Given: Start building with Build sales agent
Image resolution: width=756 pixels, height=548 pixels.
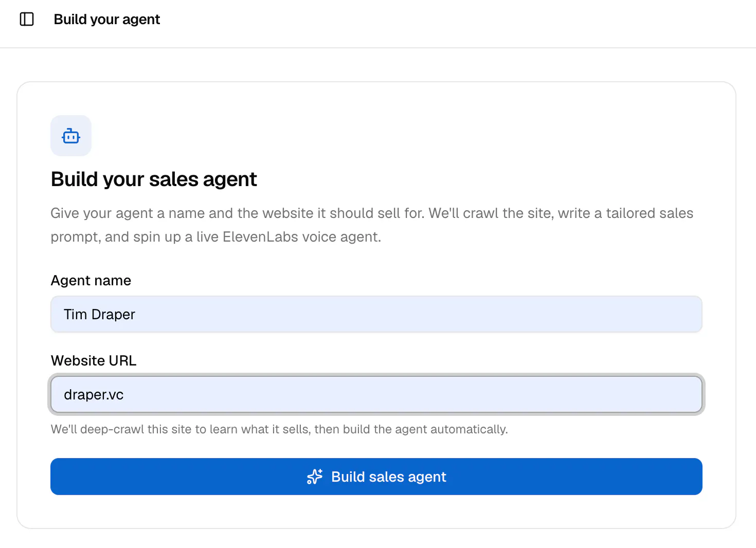Looking at the screenshot, I should 376,477.
